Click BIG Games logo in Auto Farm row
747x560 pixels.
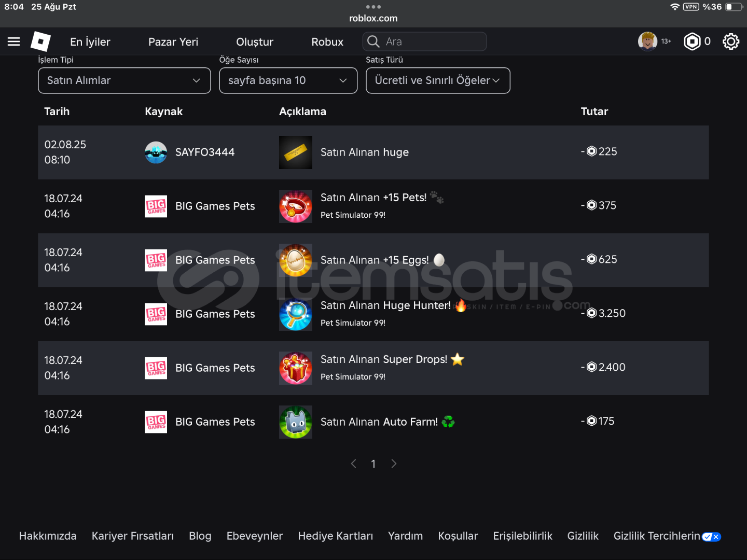tap(156, 422)
